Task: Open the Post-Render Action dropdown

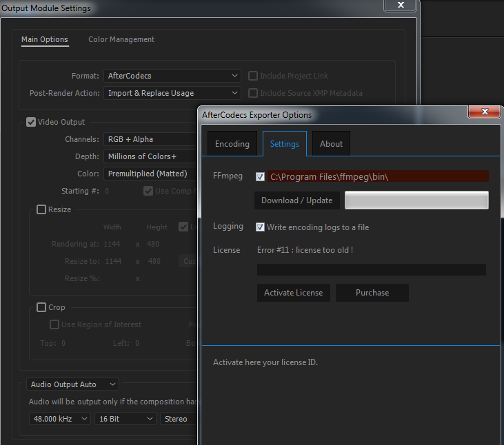Action: click(172, 93)
